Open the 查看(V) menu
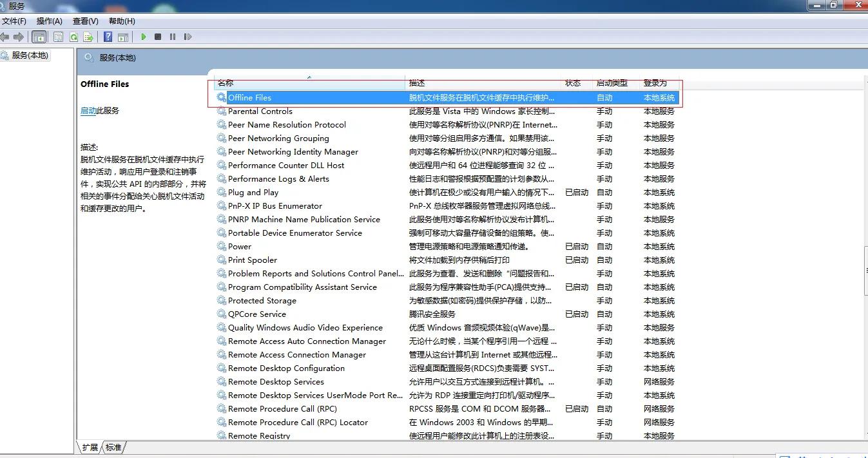 [x=85, y=21]
